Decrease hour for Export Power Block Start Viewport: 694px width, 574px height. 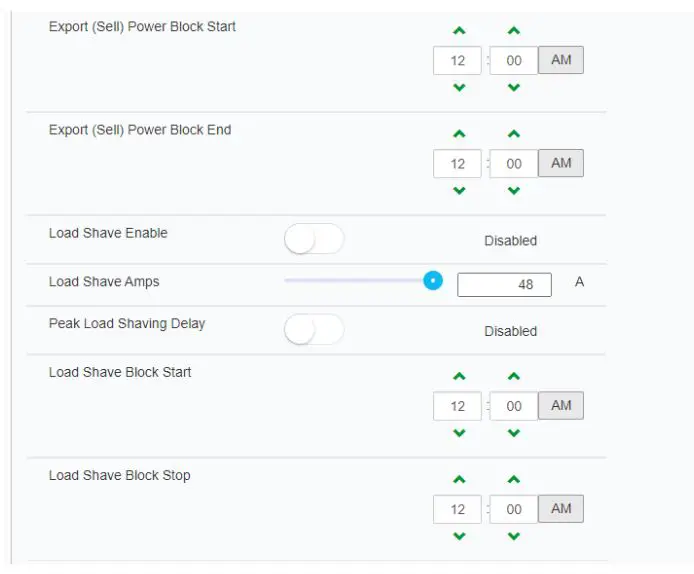[459, 88]
